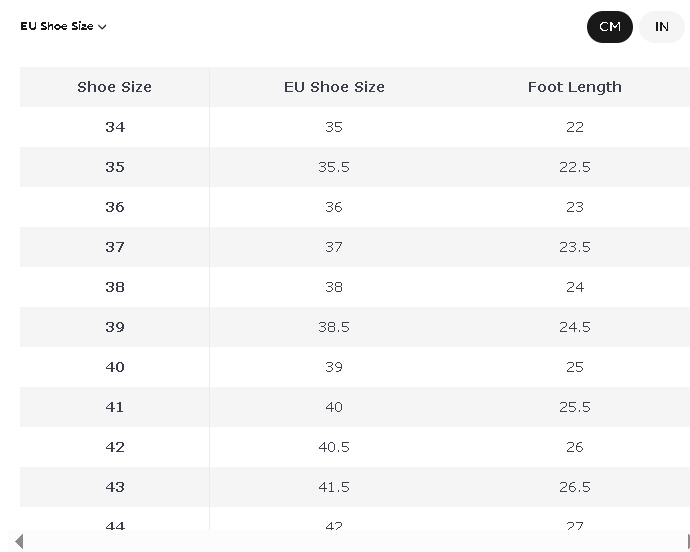Click the left scroll arrow at the bottom
Viewport: 690px width, 552px height.
tap(19, 541)
